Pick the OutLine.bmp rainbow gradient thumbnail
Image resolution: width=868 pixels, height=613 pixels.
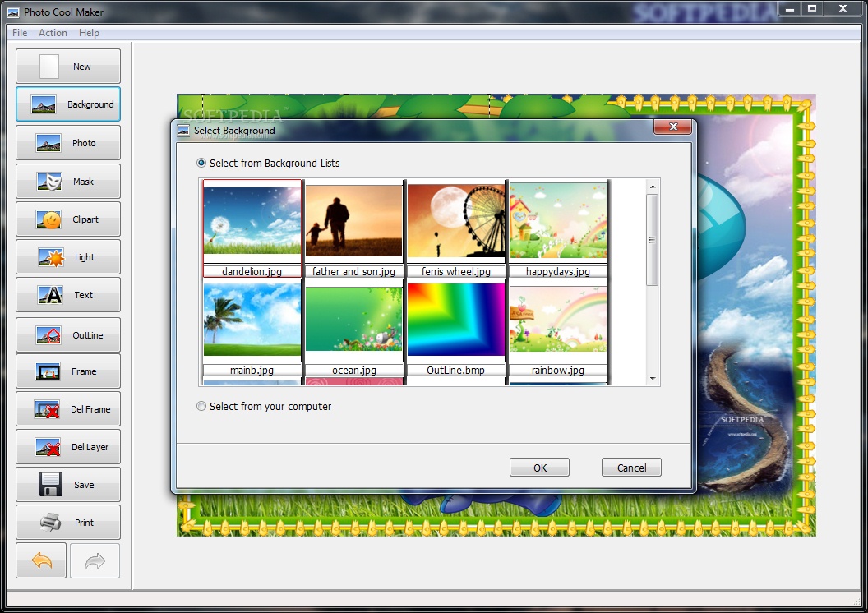456,319
